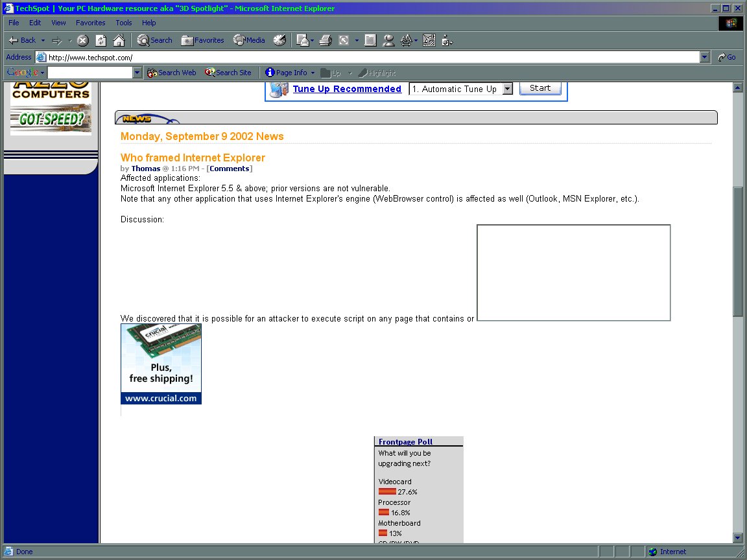Click the Windows flag throbber logo

pyautogui.click(x=730, y=23)
